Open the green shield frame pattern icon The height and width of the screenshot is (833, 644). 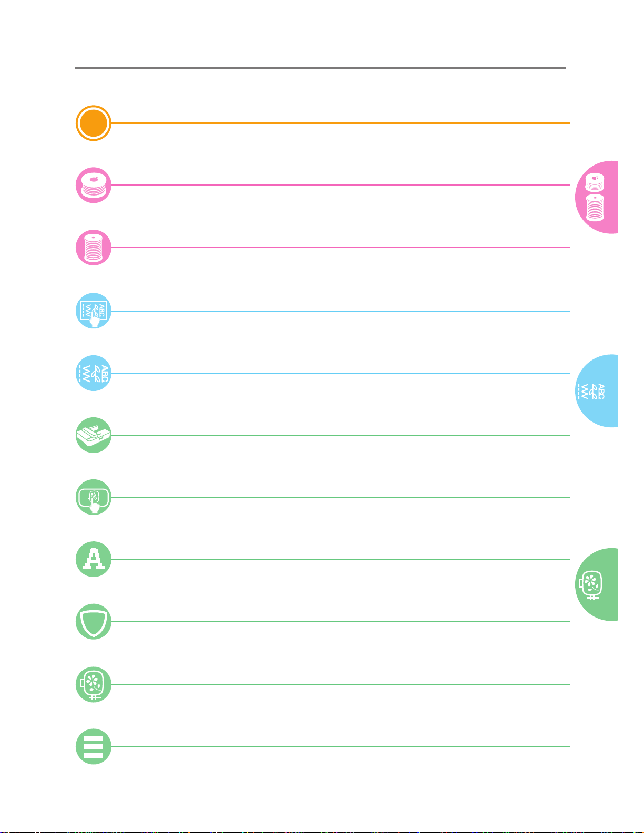(x=94, y=622)
